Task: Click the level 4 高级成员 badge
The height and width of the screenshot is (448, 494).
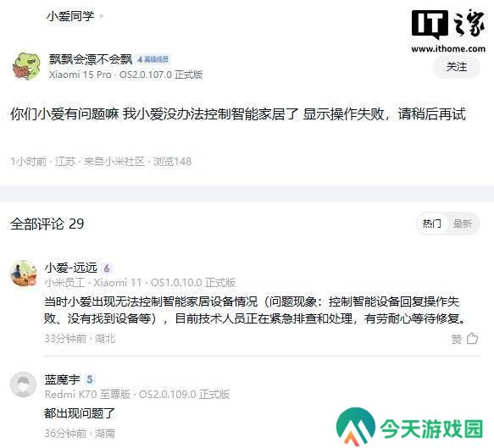Action: pyautogui.click(x=153, y=59)
